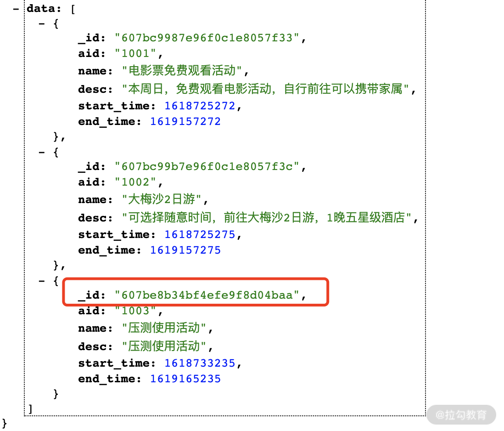The height and width of the screenshot is (431, 504).
Task: Click the aid value "1002"
Action: [135, 182]
